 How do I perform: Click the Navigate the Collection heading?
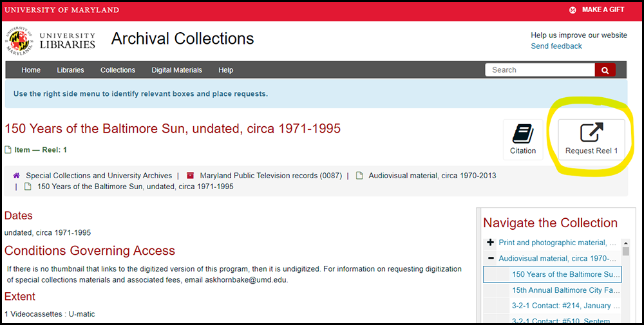pos(551,223)
